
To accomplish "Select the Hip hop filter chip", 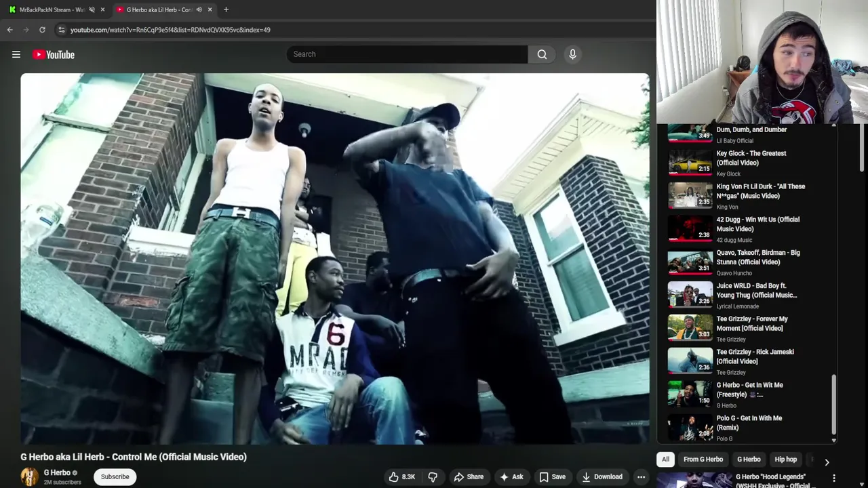I will point(785,459).
